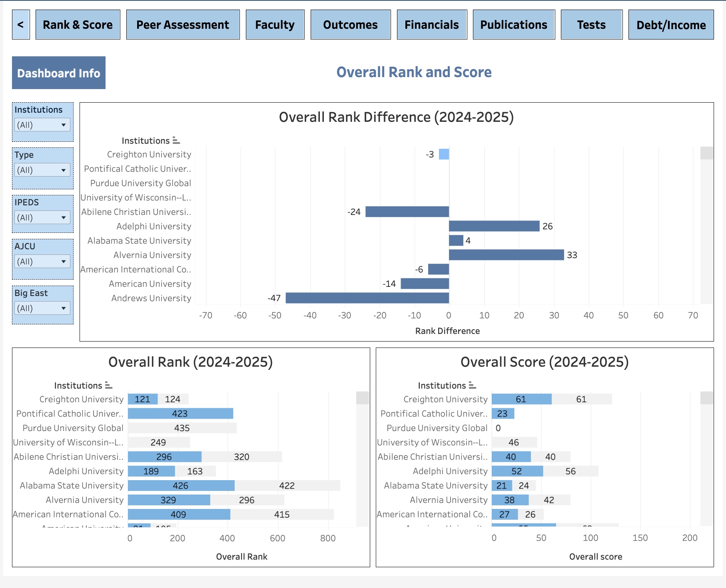Click the Overall Score chart scrollbar thumb
Image resolution: width=726 pixels, height=588 pixels.
(707, 398)
